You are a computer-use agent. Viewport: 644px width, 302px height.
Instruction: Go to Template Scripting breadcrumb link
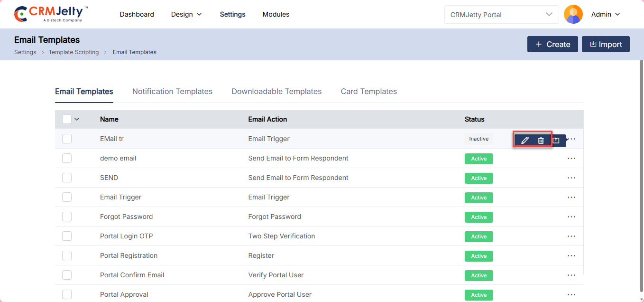pos(74,52)
